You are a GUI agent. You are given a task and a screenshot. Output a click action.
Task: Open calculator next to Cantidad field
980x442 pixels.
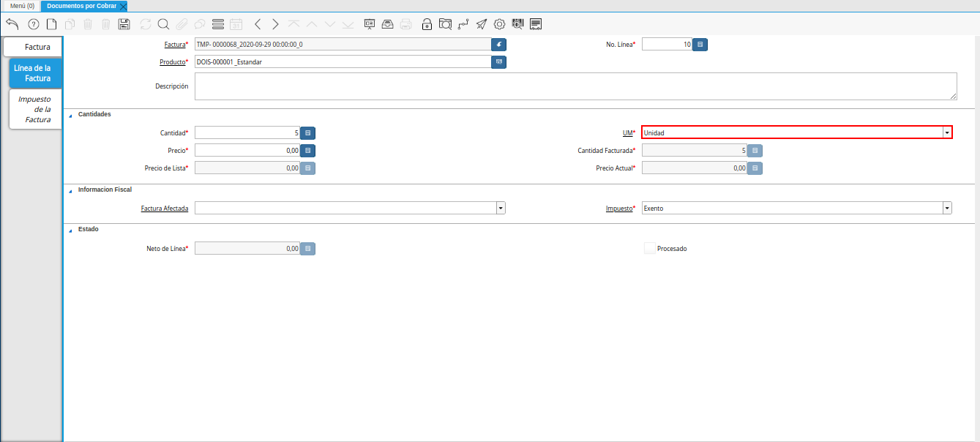point(308,133)
